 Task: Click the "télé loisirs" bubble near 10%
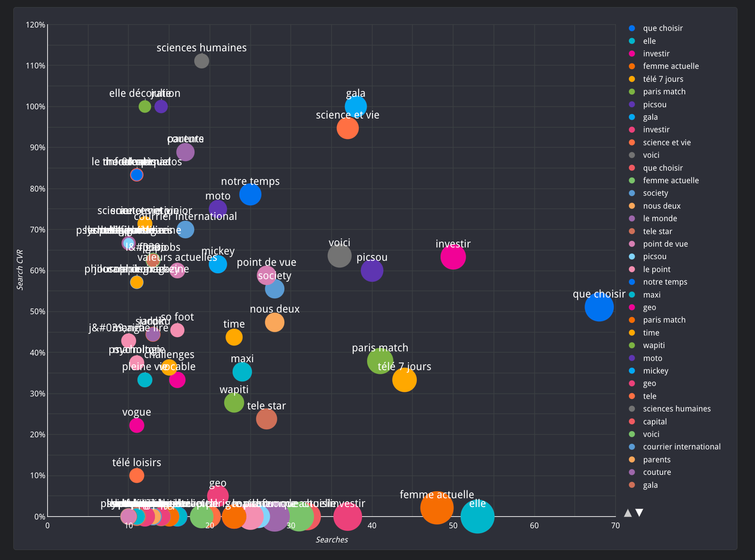click(137, 475)
